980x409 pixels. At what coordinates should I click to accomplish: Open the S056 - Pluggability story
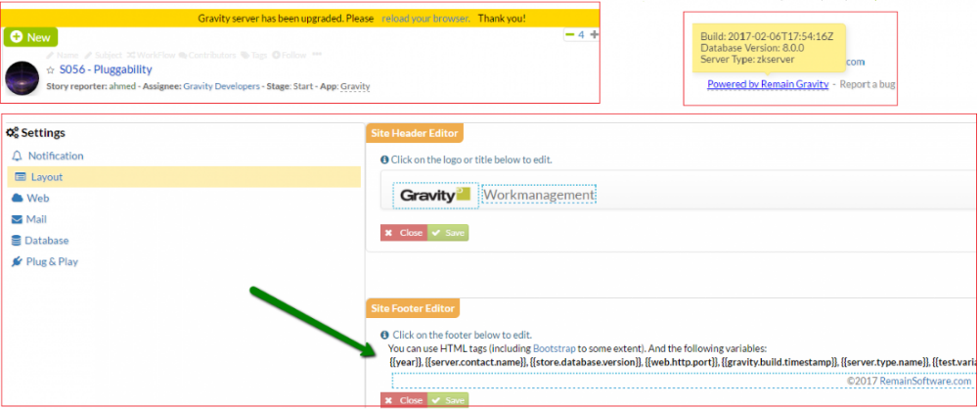(x=106, y=69)
